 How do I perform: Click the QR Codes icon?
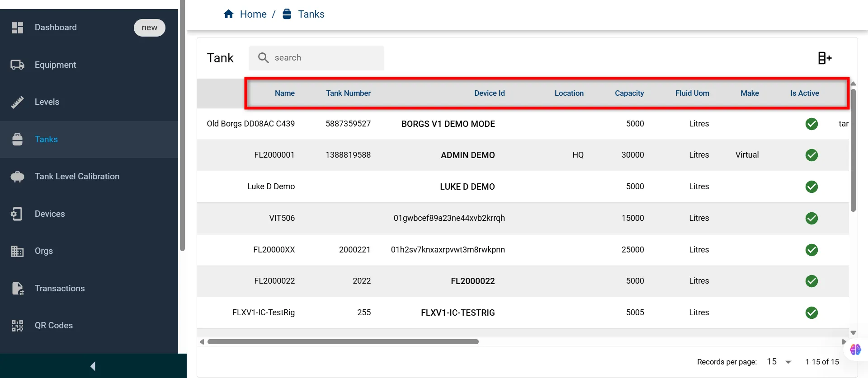(x=17, y=326)
